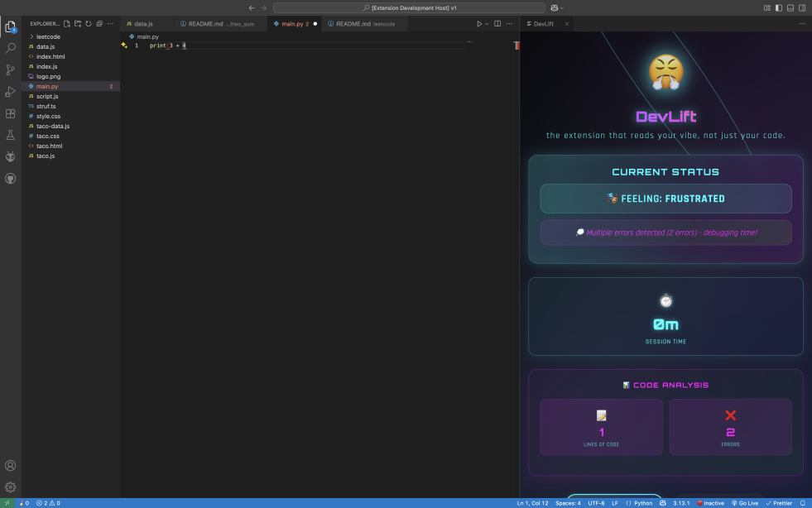Open the Copilot chat dropdown in title bar
This screenshot has height=508, width=812.
tap(557, 7)
